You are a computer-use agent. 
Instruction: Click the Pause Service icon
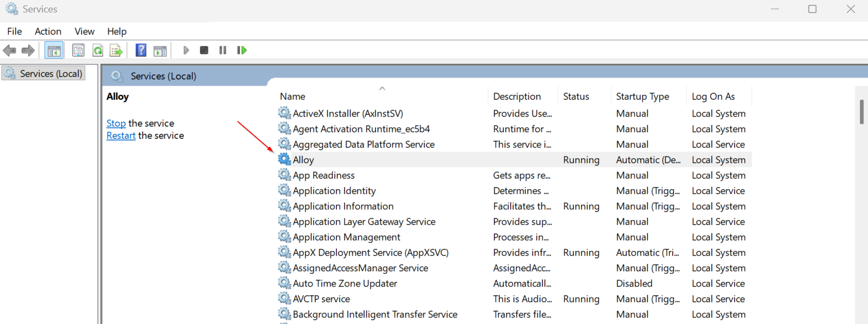pyautogui.click(x=222, y=50)
